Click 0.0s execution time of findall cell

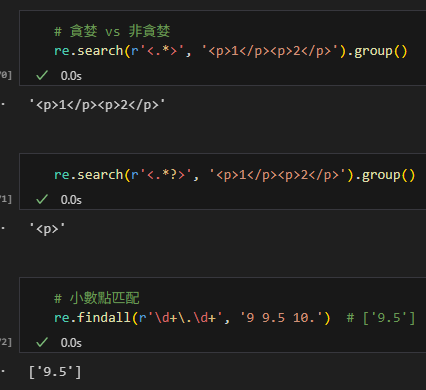(x=71, y=343)
